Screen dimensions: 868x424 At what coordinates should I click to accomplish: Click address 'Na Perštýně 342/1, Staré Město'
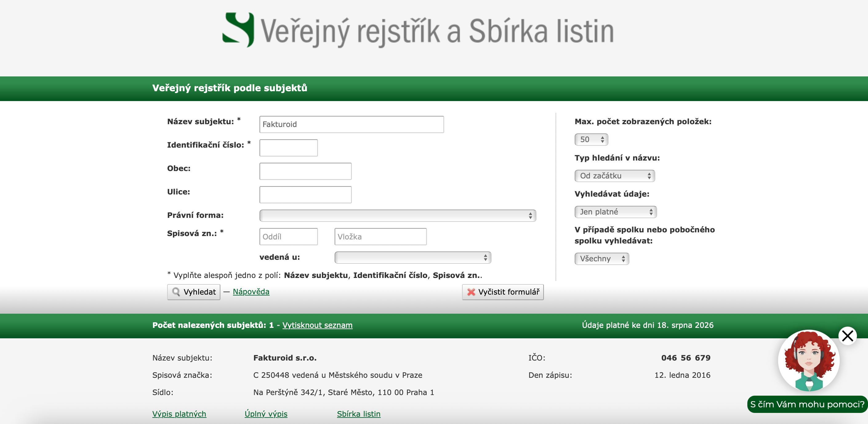313,392
